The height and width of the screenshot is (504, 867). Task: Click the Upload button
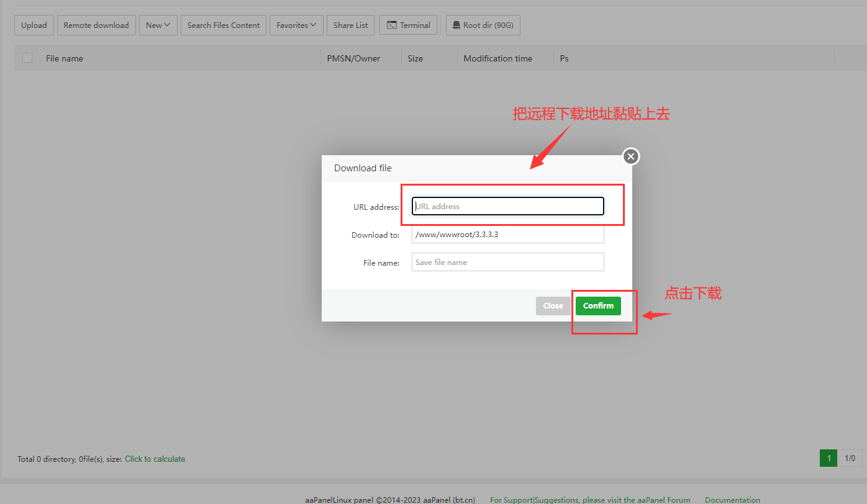pyautogui.click(x=34, y=25)
